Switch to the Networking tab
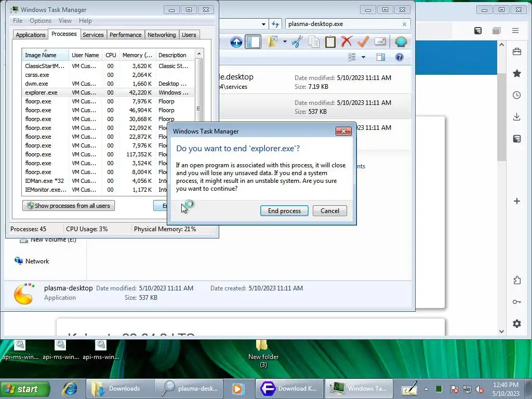 (162, 35)
